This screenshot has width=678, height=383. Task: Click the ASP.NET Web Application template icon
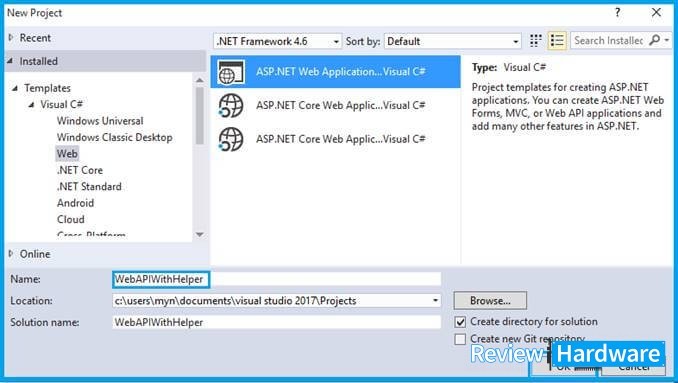(231, 72)
